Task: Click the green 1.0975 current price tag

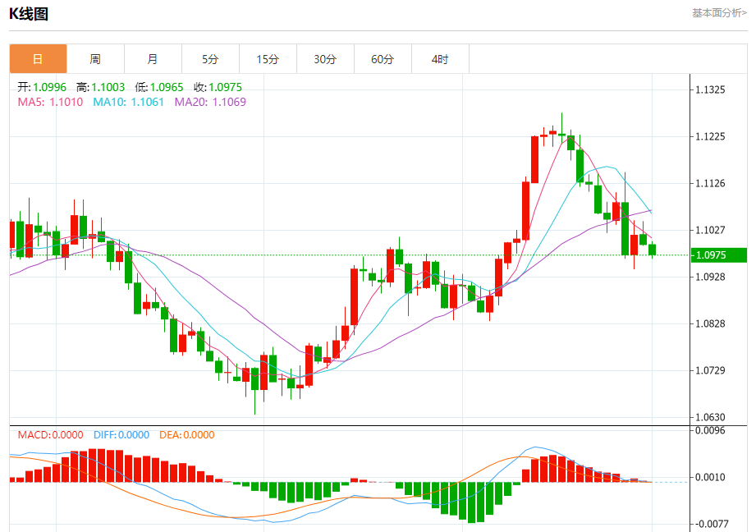Action: pyautogui.click(x=719, y=255)
